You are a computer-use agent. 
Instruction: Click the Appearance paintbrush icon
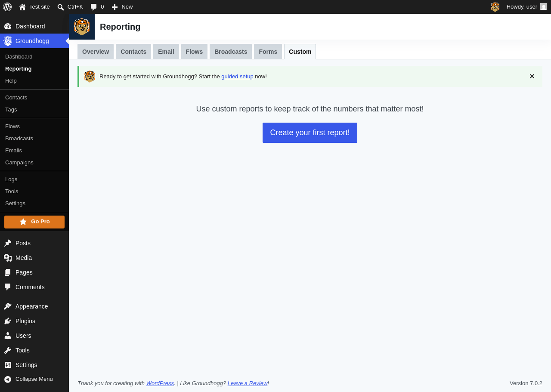(8, 306)
